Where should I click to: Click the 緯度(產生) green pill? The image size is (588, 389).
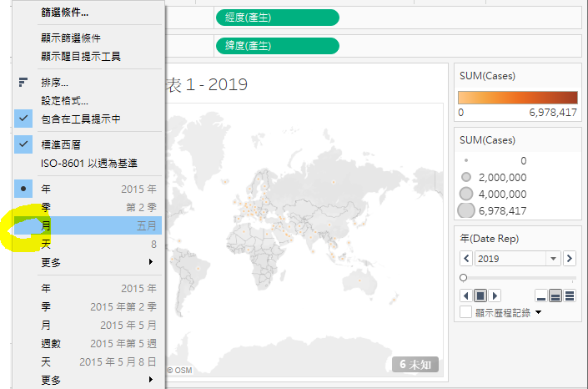click(278, 46)
